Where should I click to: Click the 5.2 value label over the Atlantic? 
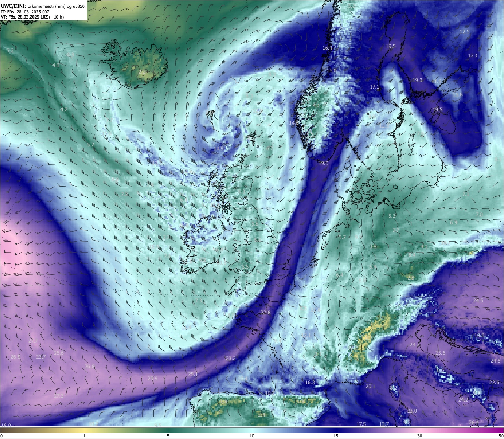point(91,145)
